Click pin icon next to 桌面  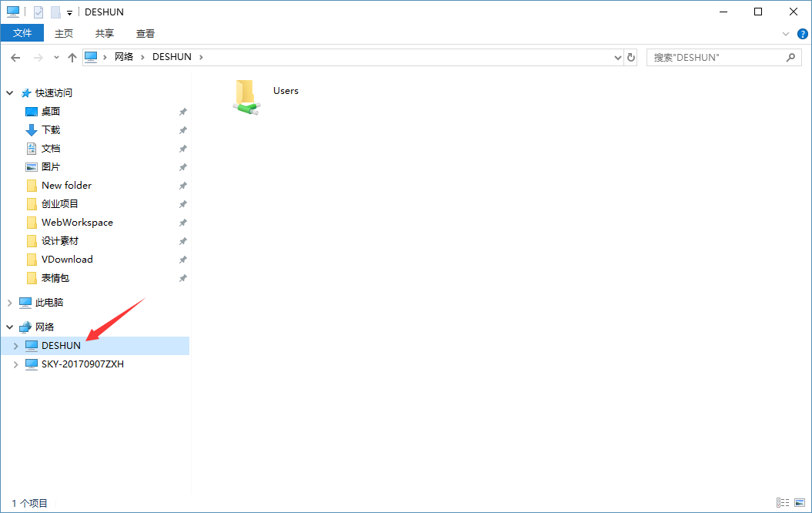(183, 112)
